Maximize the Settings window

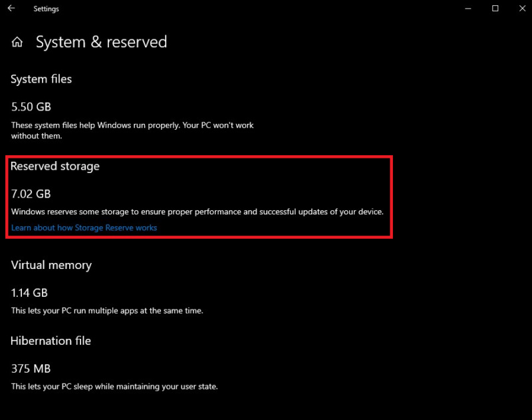click(x=495, y=9)
